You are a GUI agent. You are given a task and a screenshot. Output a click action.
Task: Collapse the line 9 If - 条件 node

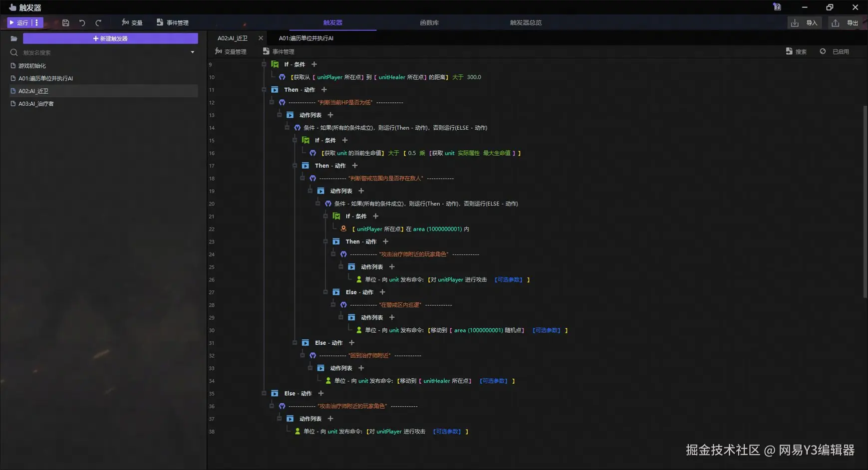[x=264, y=64]
